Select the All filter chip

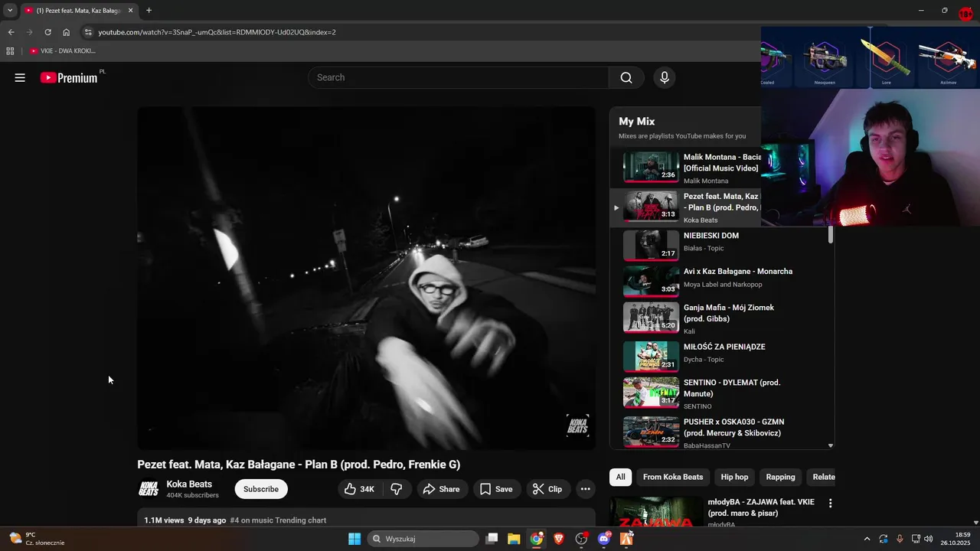[x=620, y=477]
